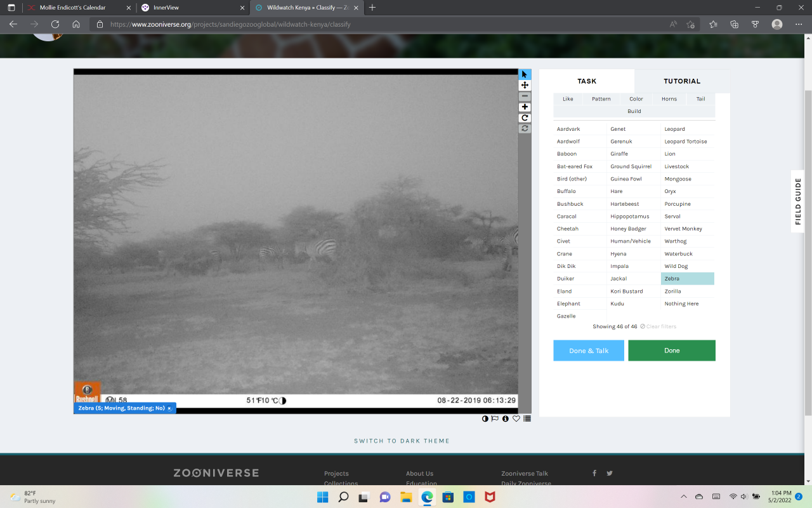
Task: Switch to the Tutorial tab
Action: pos(682,81)
